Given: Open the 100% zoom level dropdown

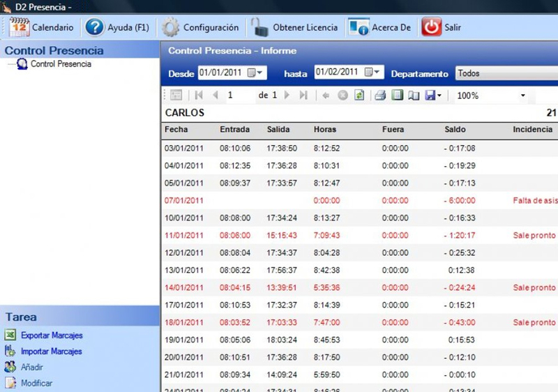Looking at the screenshot, I should pos(523,96).
